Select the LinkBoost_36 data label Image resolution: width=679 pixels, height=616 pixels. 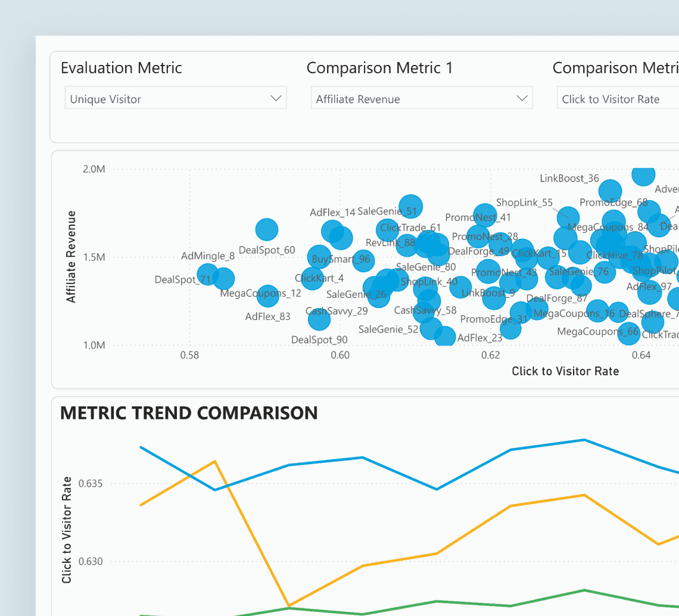569,178
